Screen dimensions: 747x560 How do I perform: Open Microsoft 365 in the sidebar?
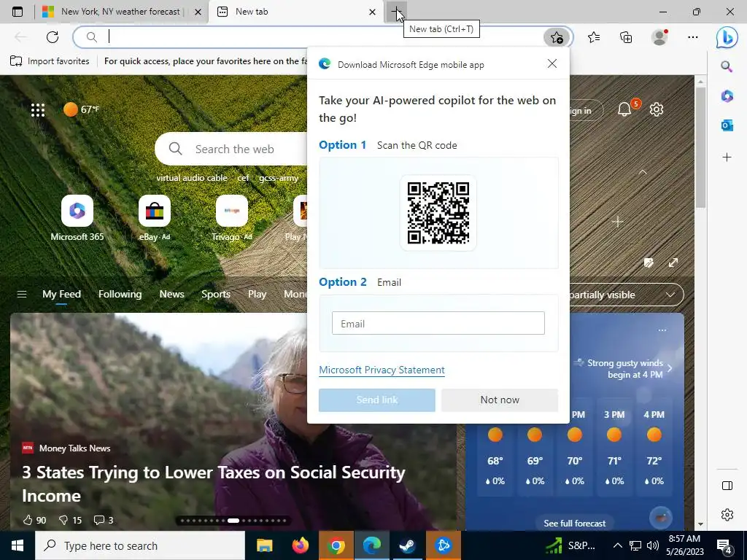click(x=727, y=96)
